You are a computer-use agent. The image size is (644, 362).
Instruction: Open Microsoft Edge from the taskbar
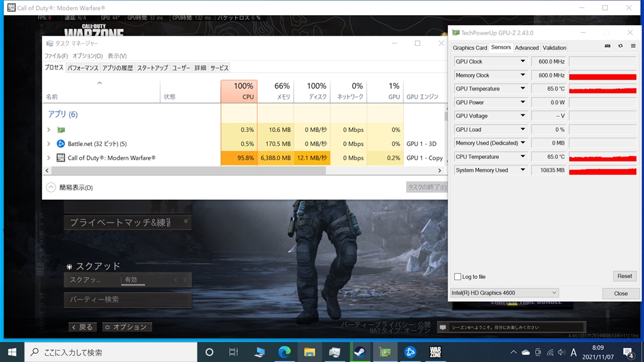(284, 352)
